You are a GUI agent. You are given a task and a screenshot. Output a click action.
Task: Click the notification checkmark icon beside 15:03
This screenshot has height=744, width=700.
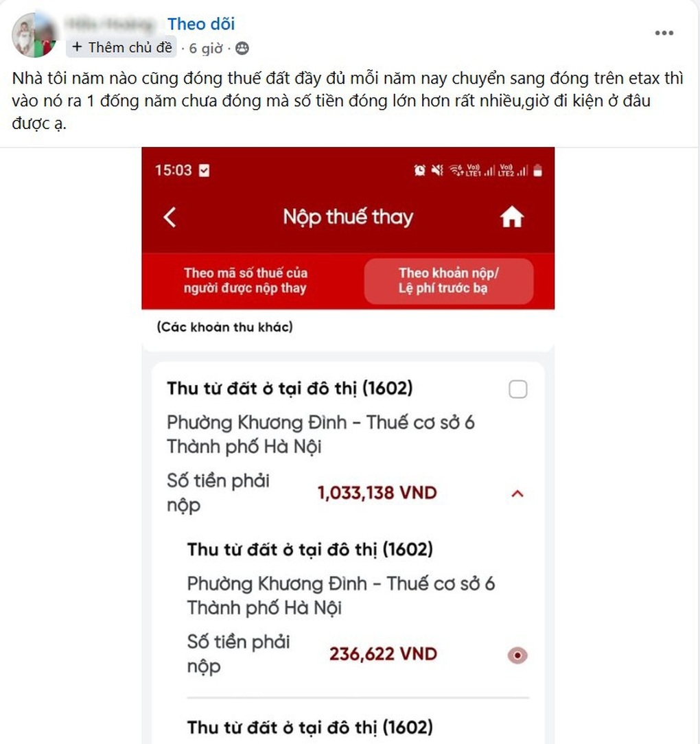click(204, 170)
